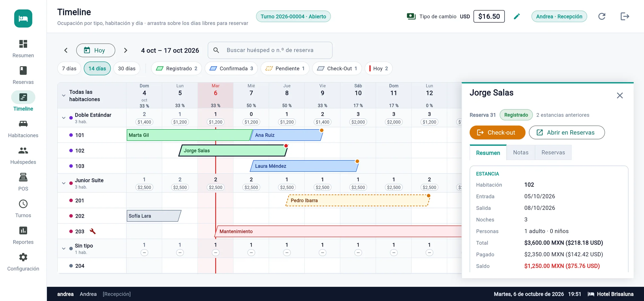
Task: Click the Buscar huésped search field
Action: click(x=270, y=50)
